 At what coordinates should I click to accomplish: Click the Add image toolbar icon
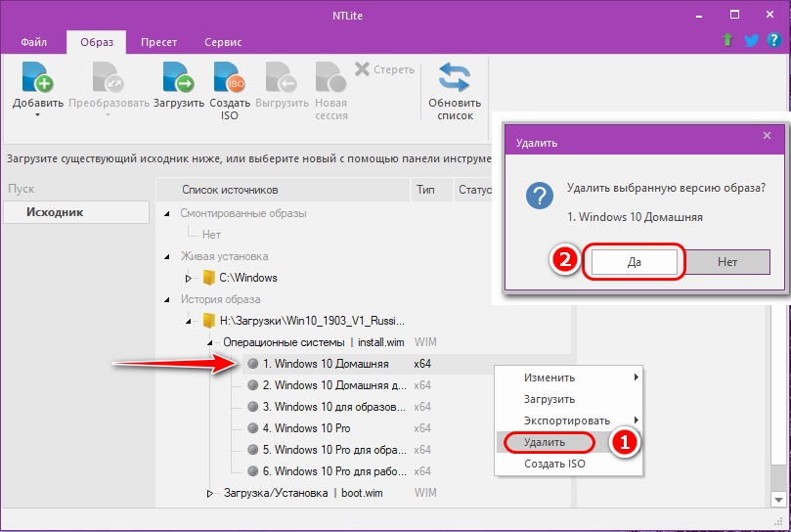[37, 78]
